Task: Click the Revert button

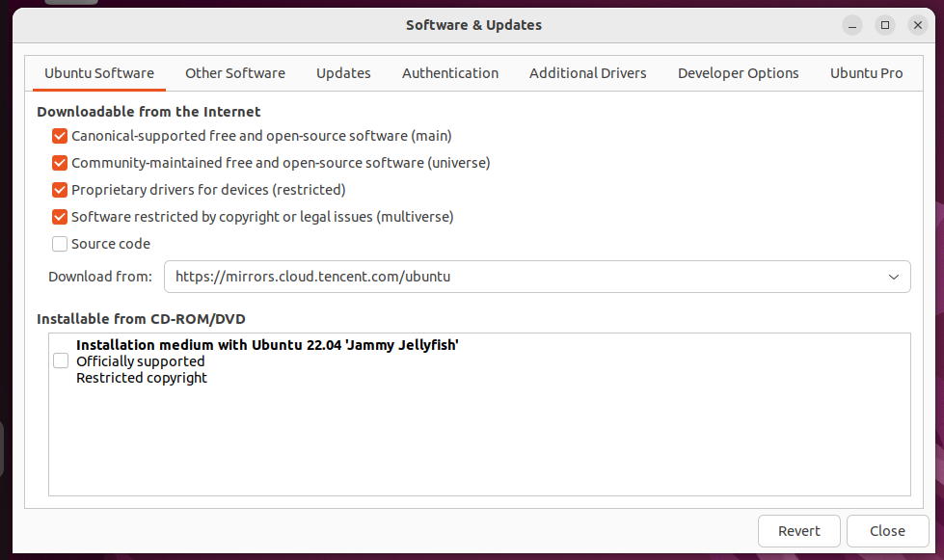Action: click(799, 531)
